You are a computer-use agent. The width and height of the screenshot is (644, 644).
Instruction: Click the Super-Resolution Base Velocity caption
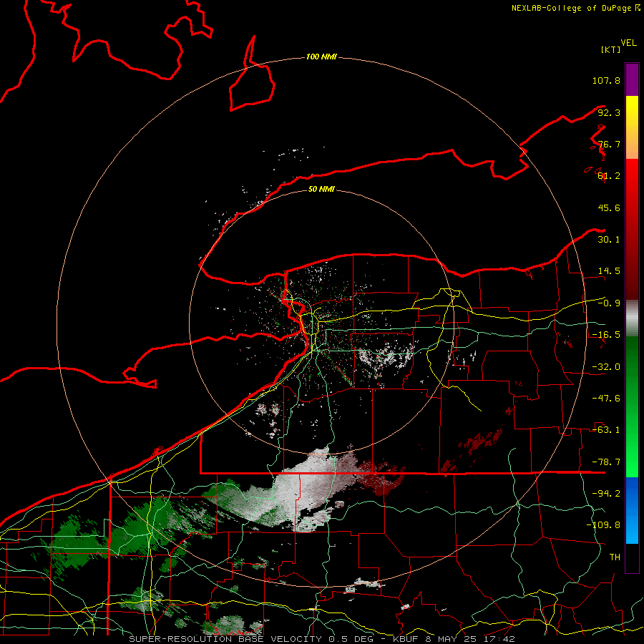pyautogui.click(x=322, y=639)
